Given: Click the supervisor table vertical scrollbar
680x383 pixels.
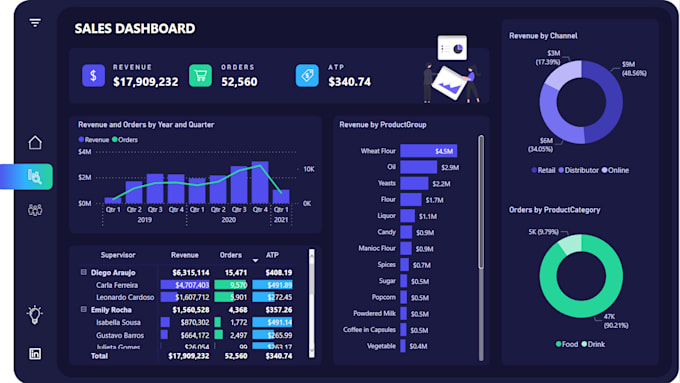Looking at the screenshot, I should (311, 303).
